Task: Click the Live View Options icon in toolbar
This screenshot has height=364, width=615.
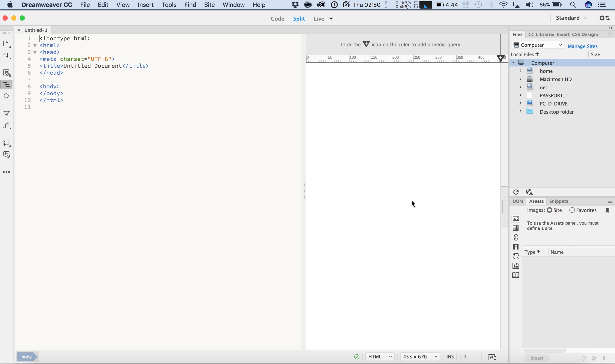Action: [x=7, y=73]
